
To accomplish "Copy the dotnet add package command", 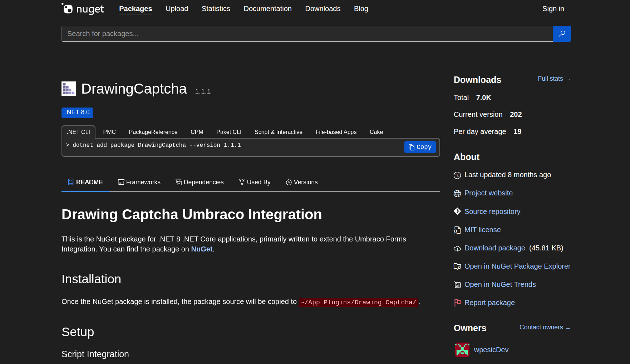I will [420, 147].
